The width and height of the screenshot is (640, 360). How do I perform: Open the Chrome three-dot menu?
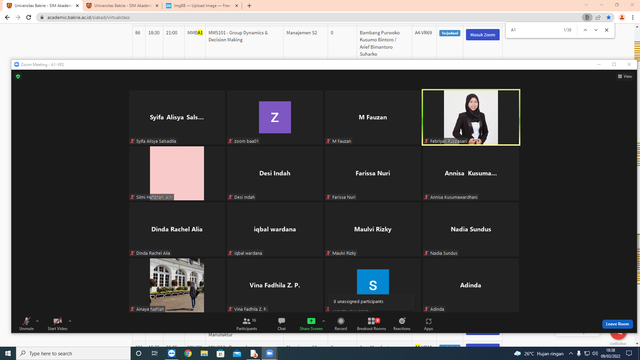point(633,18)
